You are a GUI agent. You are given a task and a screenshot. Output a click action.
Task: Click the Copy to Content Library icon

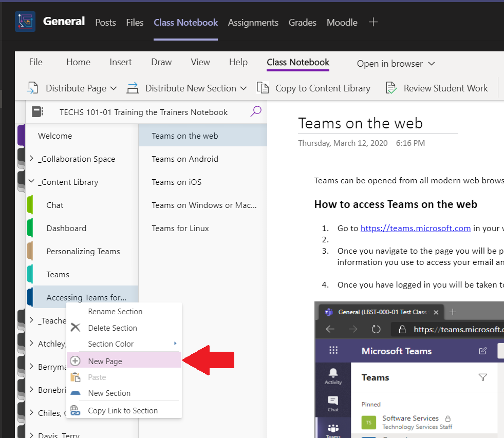tap(263, 88)
